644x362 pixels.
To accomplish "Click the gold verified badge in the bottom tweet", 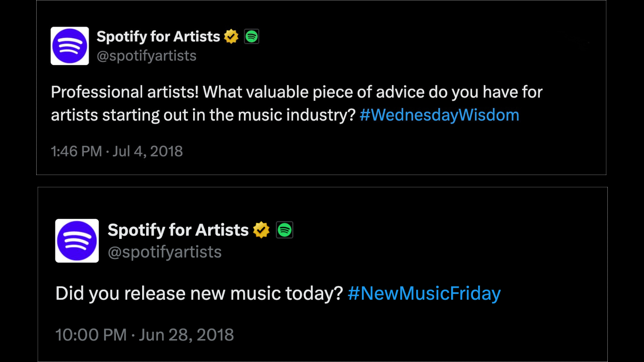I will [x=261, y=230].
